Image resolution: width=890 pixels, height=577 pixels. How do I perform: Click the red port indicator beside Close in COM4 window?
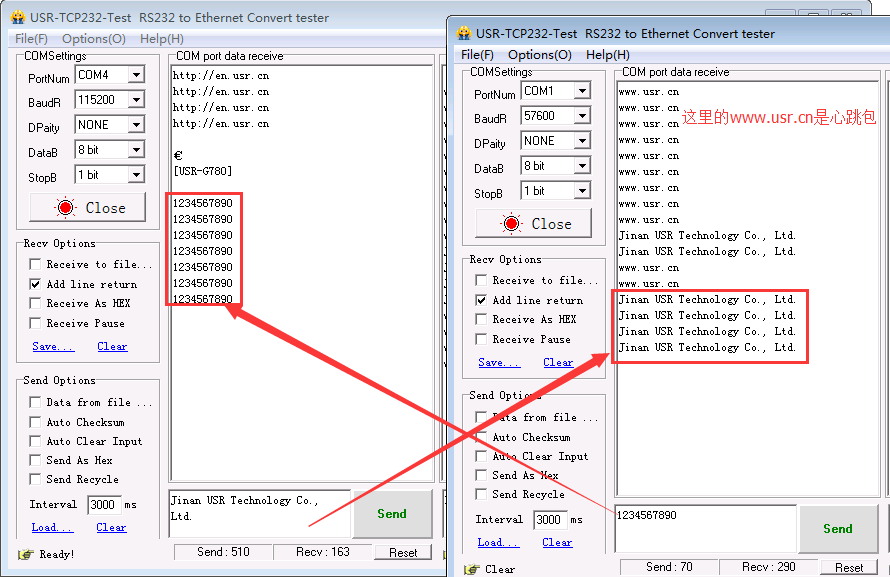(67, 208)
